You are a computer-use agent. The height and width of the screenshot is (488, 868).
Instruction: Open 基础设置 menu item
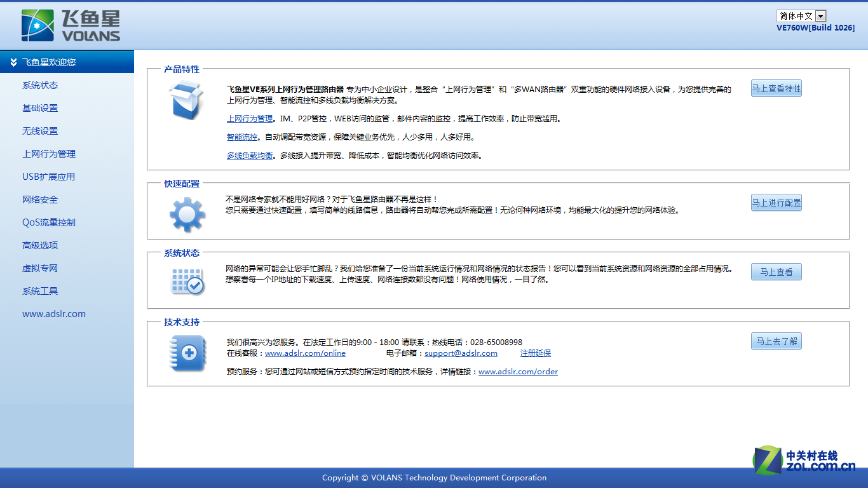point(40,108)
